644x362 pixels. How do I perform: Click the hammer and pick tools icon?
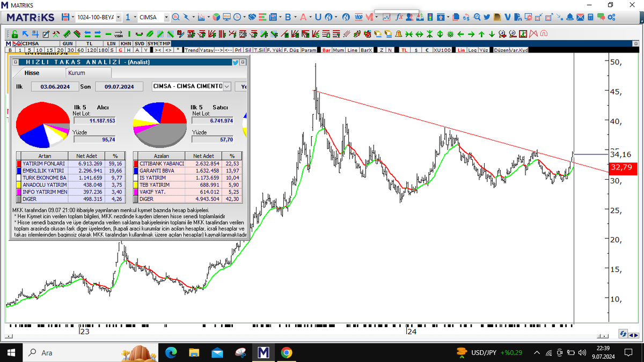(56, 34)
